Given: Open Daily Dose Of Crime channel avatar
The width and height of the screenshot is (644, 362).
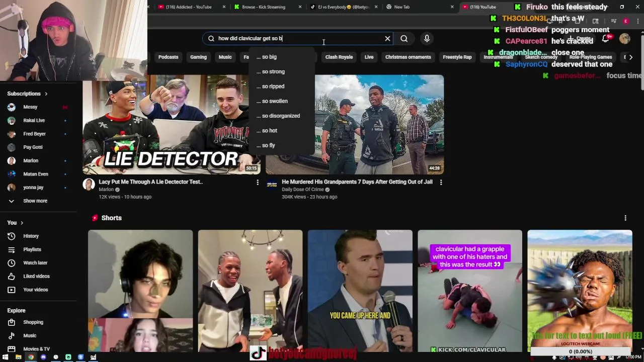Looking at the screenshot, I should pyautogui.click(x=272, y=184).
